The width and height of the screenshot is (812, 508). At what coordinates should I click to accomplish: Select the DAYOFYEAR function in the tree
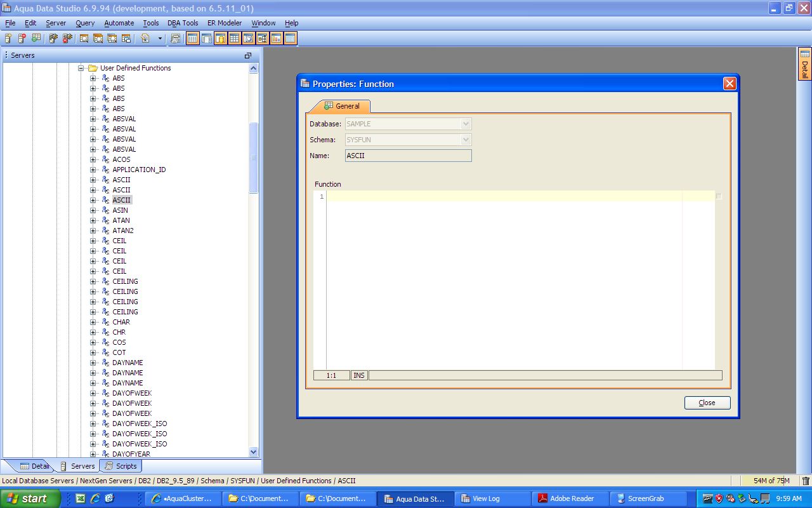point(131,454)
